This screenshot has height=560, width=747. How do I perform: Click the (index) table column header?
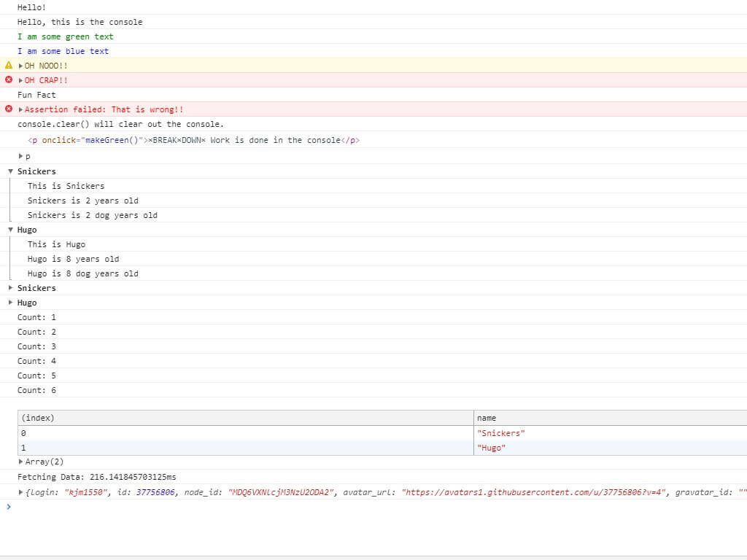pyautogui.click(x=246, y=418)
